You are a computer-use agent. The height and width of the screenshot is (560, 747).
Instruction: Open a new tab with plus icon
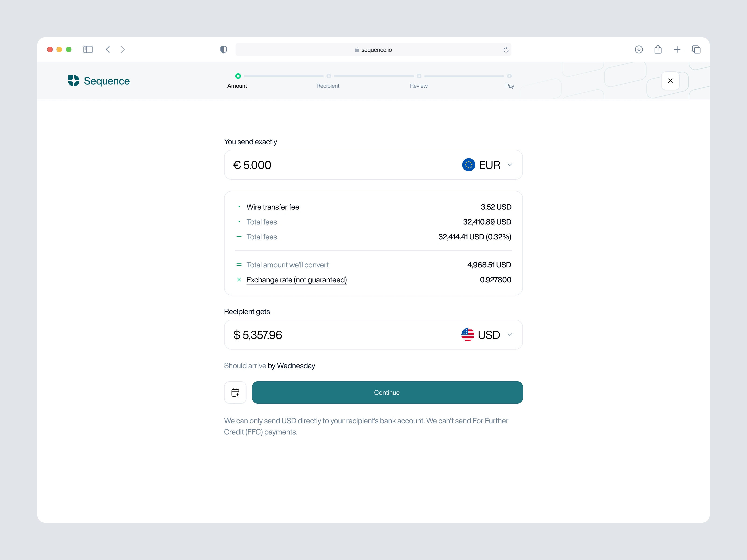(x=677, y=50)
